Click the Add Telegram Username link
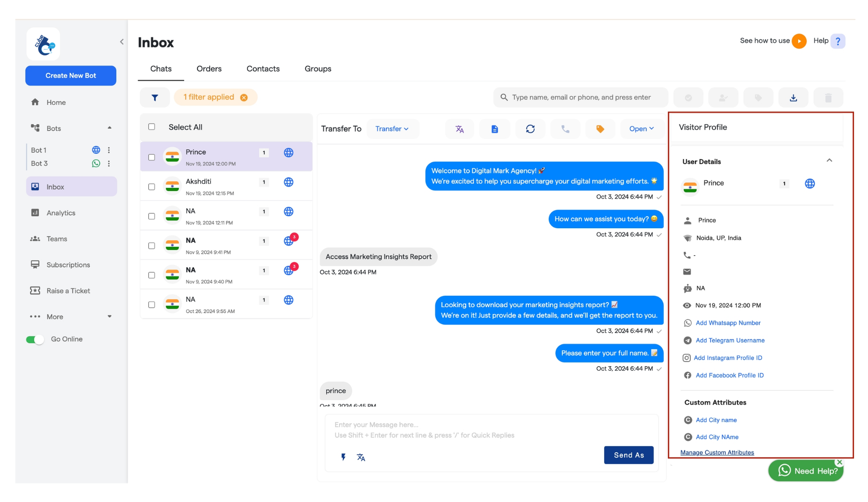The width and height of the screenshot is (868, 502). point(730,341)
